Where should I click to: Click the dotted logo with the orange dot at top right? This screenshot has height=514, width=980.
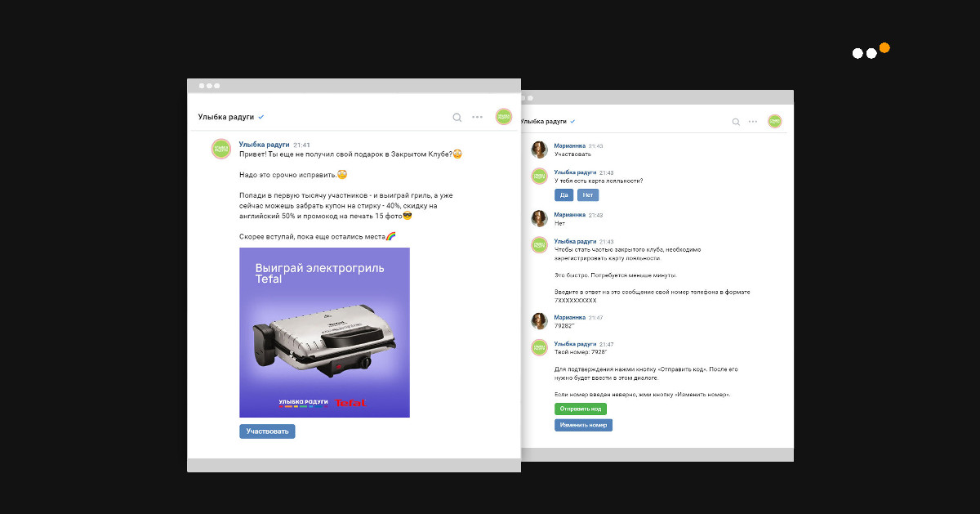(x=871, y=51)
